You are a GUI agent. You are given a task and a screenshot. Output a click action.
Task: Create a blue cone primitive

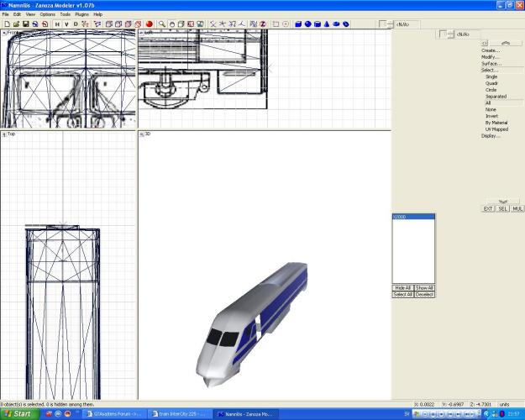tap(327, 24)
